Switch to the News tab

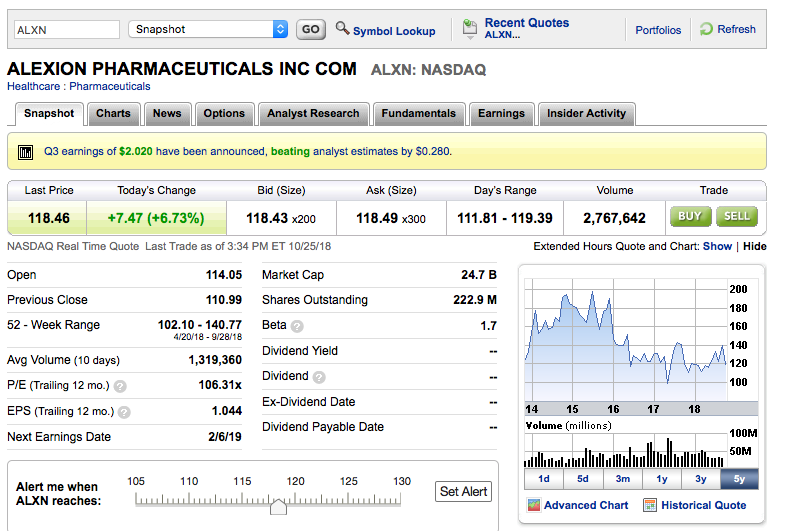(167, 113)
